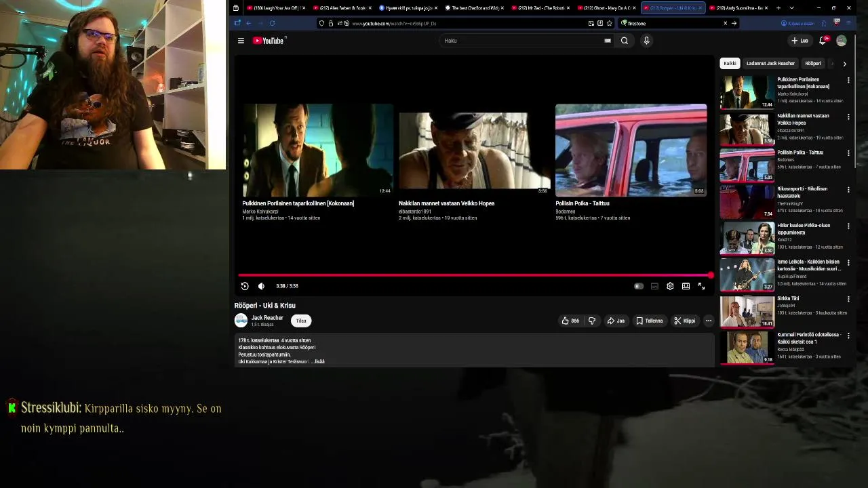Bookmark the page with star icon
The width and height of the screenshot is (868, 488).
tap(609, 23)
